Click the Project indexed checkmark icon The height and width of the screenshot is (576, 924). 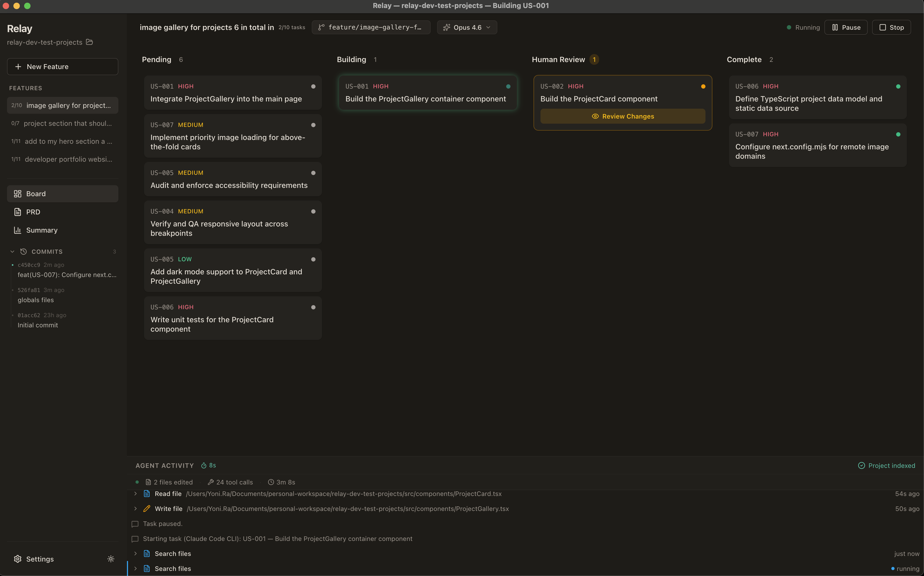pyautogui.click(x=861, y=465)
